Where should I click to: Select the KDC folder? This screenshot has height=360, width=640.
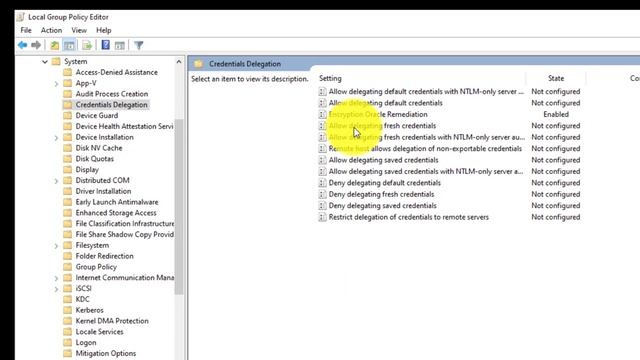click(x=82, y=300)
